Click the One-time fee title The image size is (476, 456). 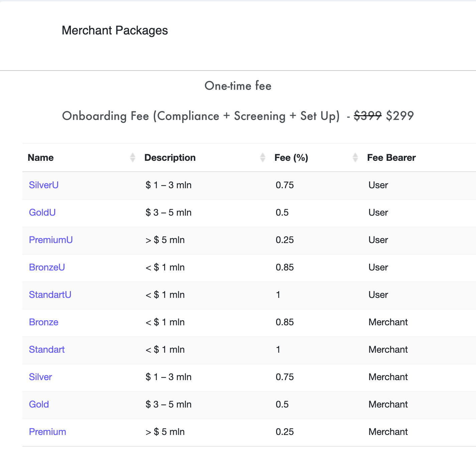pos(238,86)
